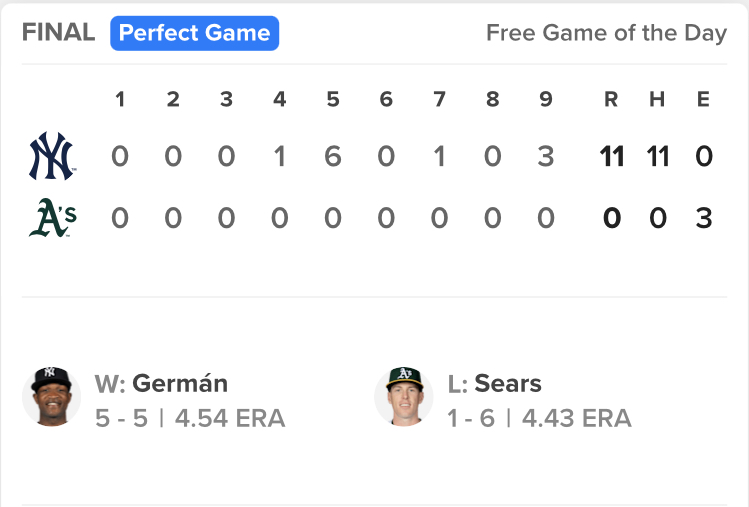Open Sears' player headshot
The height and width of the screenshot is (507, 749).
[404, 396]
